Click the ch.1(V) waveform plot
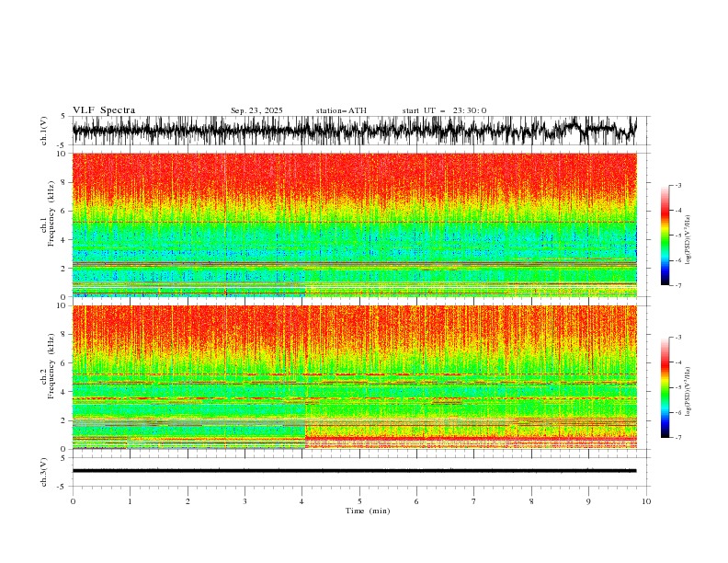Image resolution: width=728 pixels, height=563 pixels. 354,131
